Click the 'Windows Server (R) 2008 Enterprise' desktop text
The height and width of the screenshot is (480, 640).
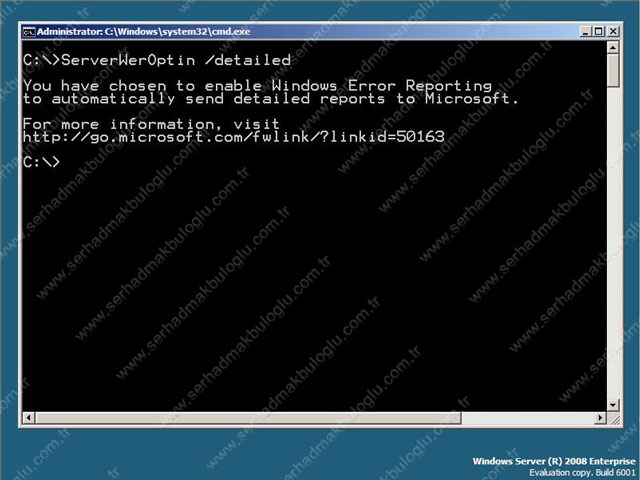[x=554, y=461]
